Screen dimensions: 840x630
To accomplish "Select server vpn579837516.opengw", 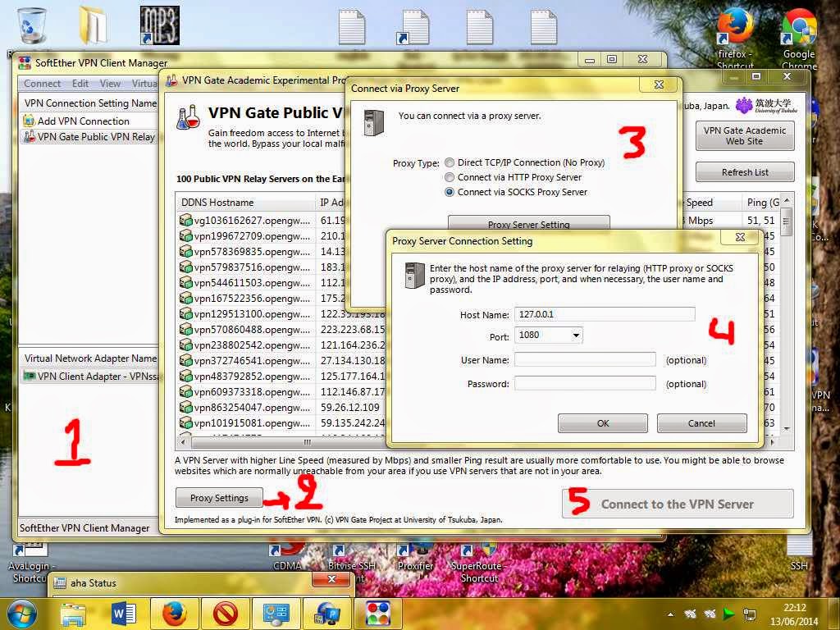I will pos(245,267).
